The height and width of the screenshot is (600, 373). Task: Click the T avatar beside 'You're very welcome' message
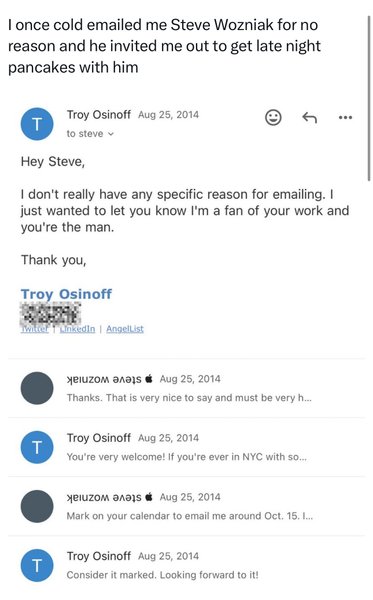[x=37, y=447]
